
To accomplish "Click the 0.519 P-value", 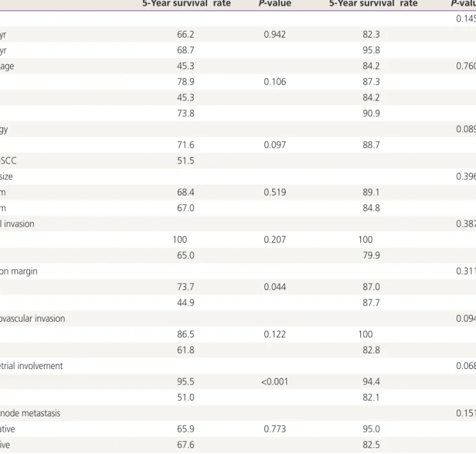I will (x=275, y=192).
